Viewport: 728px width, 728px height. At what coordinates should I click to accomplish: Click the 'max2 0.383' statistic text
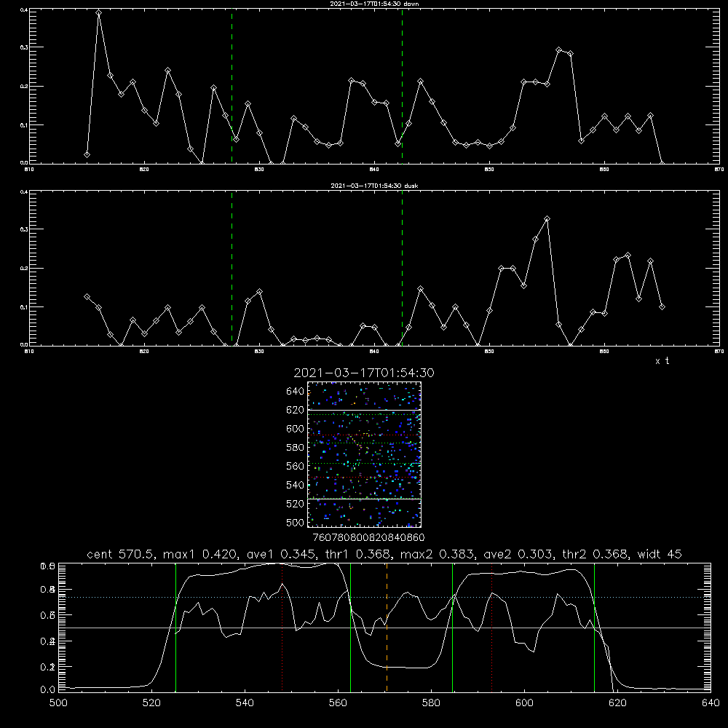438,554
